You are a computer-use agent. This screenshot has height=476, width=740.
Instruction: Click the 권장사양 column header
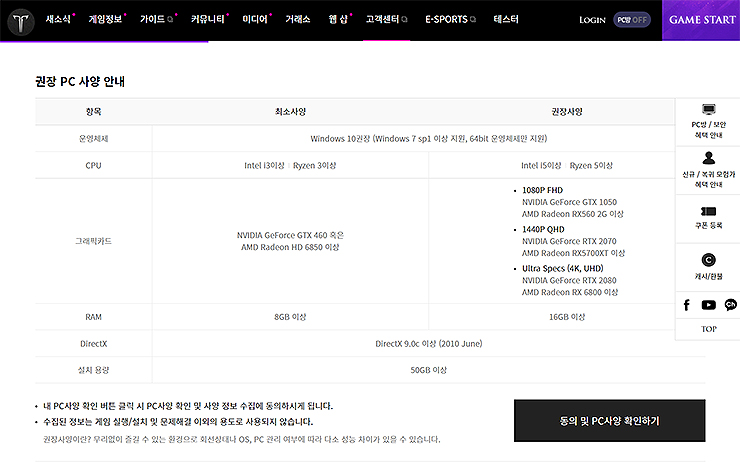coord(567,112)
